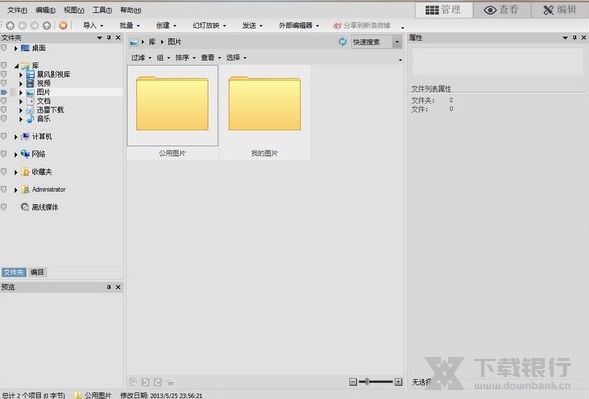The height and width of the screenshot is (399, 589).
Task: Toggle the easy-select marker for 视频
Action: pyautogui.click(x=4, y=83)
